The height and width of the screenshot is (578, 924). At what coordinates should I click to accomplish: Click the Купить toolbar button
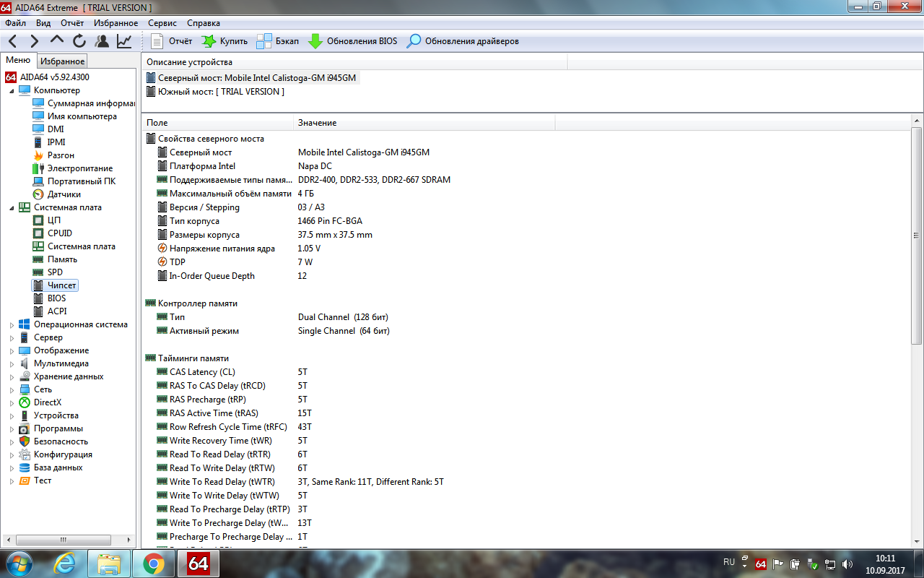point(225,41)
